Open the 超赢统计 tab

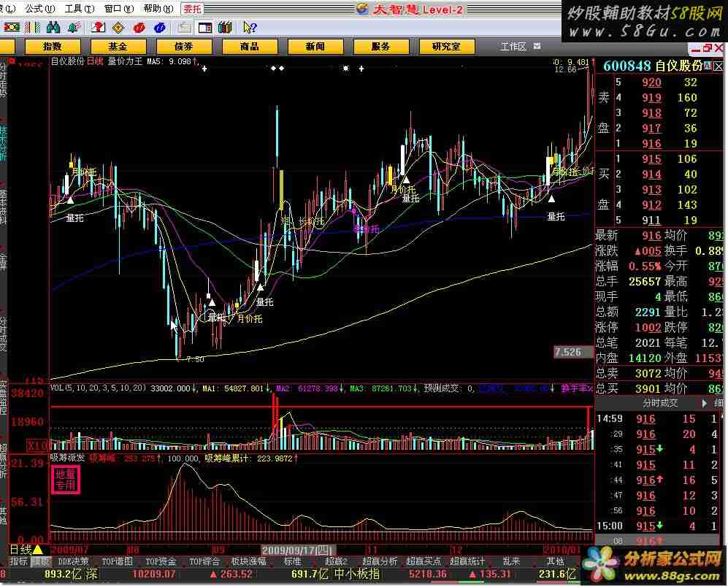coord(467,561)
